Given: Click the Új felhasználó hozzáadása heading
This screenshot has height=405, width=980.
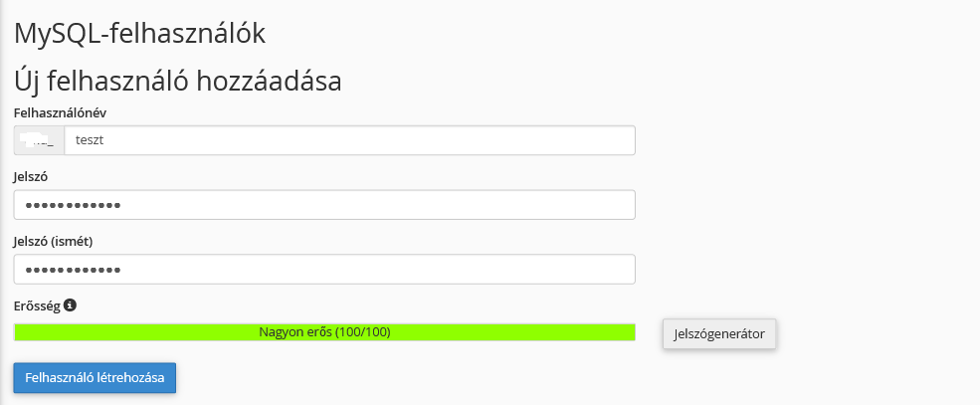Looking at the screenshot, I should (177, 82).
